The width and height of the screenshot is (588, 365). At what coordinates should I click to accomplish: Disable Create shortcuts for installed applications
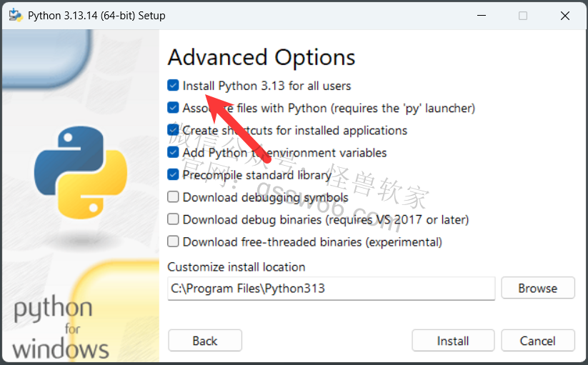(173, 130)
